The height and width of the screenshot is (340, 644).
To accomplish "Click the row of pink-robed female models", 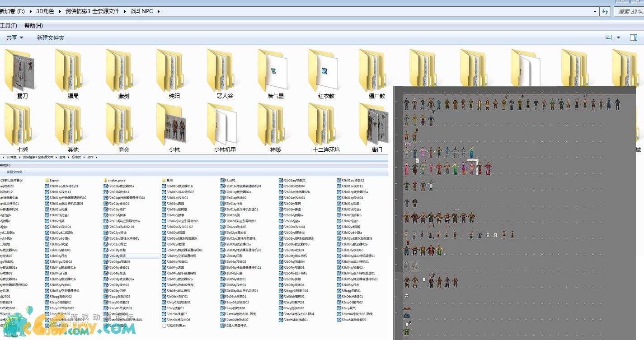I will (447, 168).
